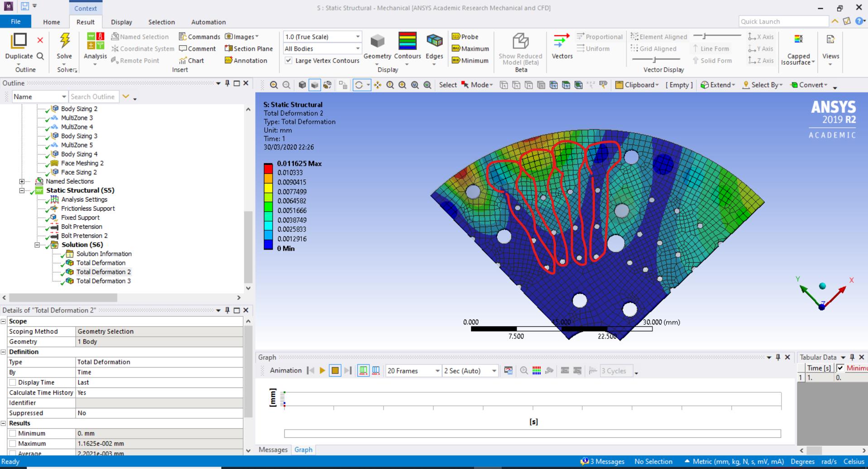The width and height of the screenshot is (868, 469).
Task: Click the Select By menu
Action: (762, 85)
